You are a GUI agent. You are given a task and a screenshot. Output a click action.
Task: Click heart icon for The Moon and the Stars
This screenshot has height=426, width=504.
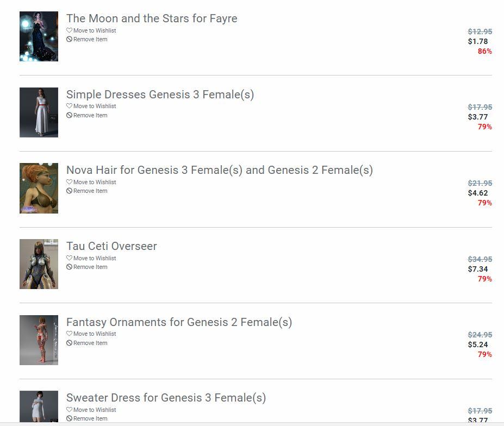click(x=69, y=30)
